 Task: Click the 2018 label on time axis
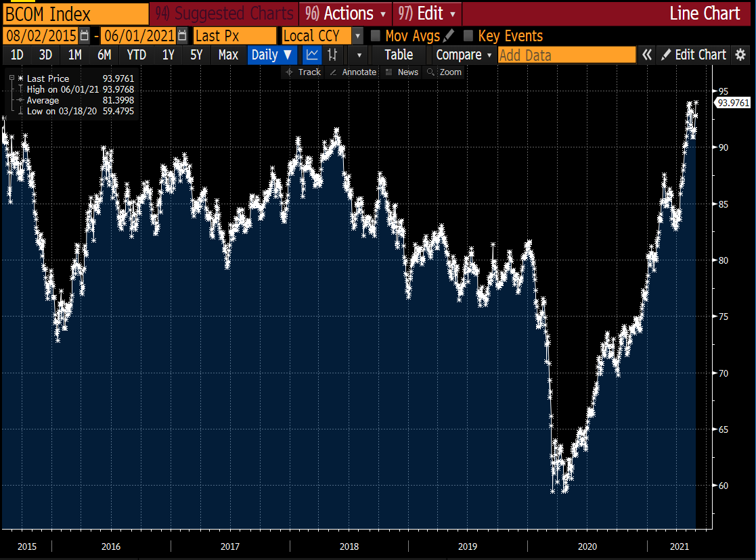pos(349,546)
